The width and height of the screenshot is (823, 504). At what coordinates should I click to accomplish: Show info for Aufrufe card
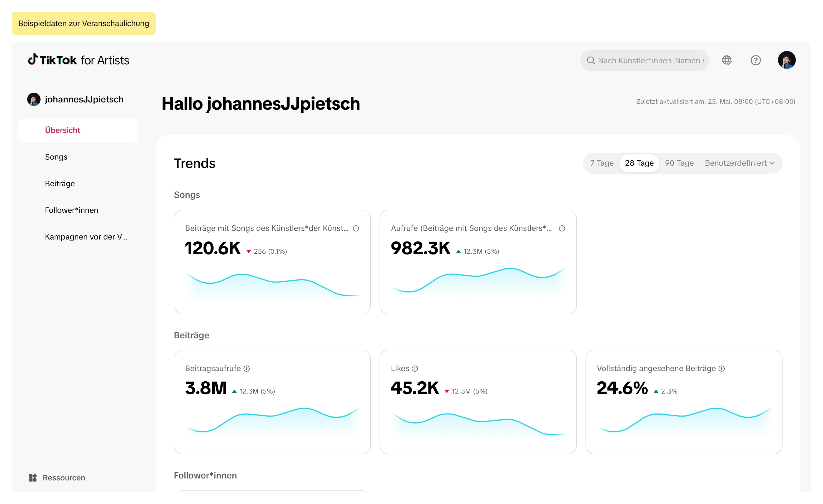[562, 229]
